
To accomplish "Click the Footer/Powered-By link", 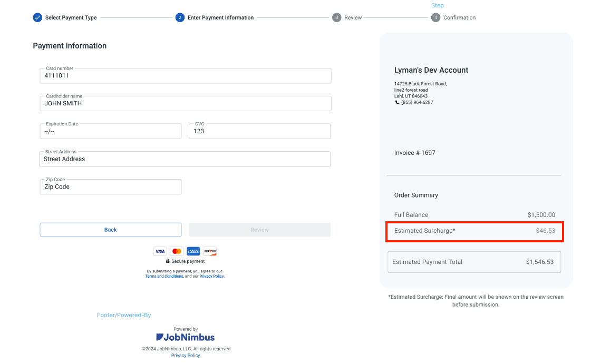I will (124, 314).
